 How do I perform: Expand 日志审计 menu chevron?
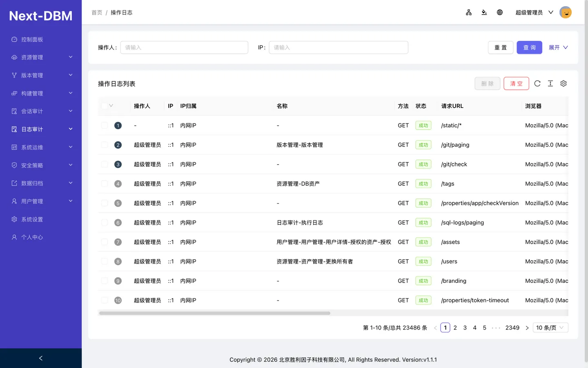click(71, 129)
